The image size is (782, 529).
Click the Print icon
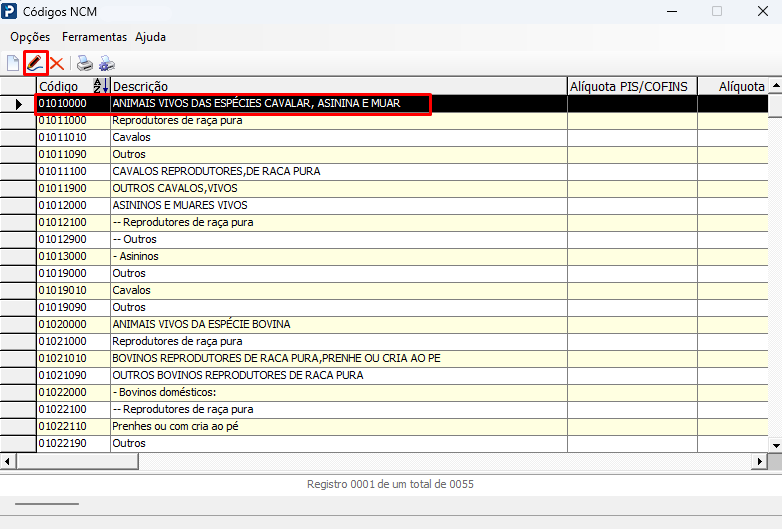[85, 63]
